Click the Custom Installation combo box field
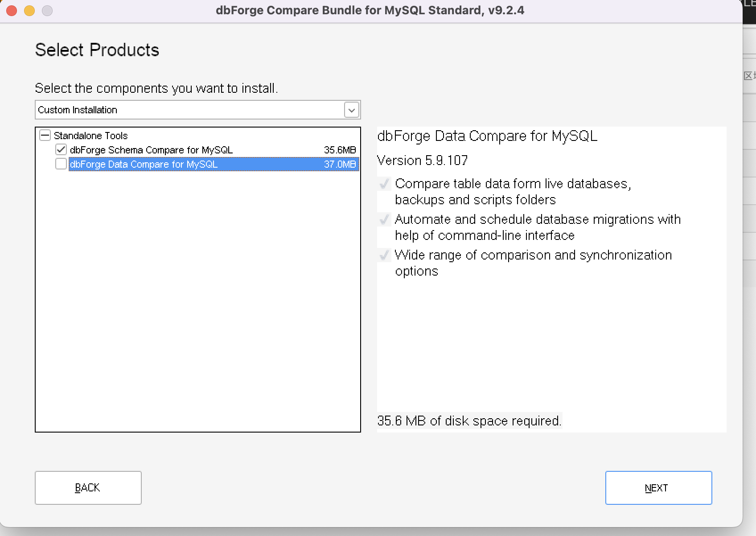This screenshot has width=756, height=536. click(198, 110)
